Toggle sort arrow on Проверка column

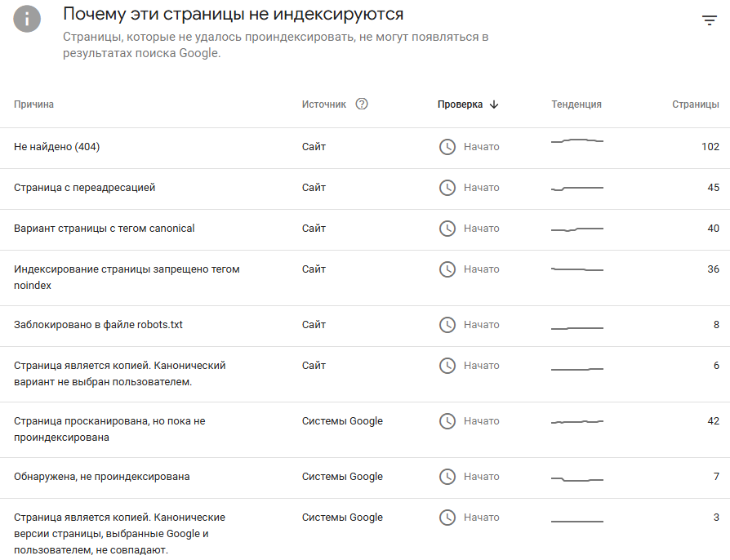click(x=494, y=104)
